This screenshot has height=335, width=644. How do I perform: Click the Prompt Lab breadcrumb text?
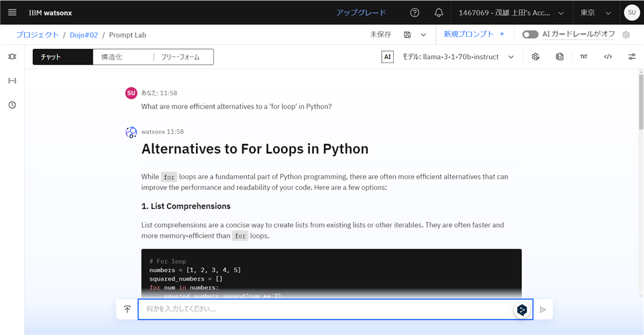click(127, 35)
